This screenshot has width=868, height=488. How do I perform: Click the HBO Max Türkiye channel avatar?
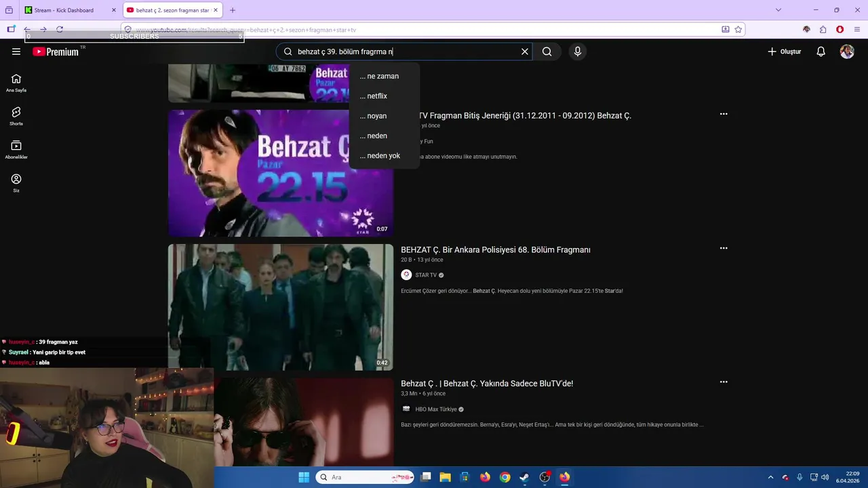coord(406,409)
